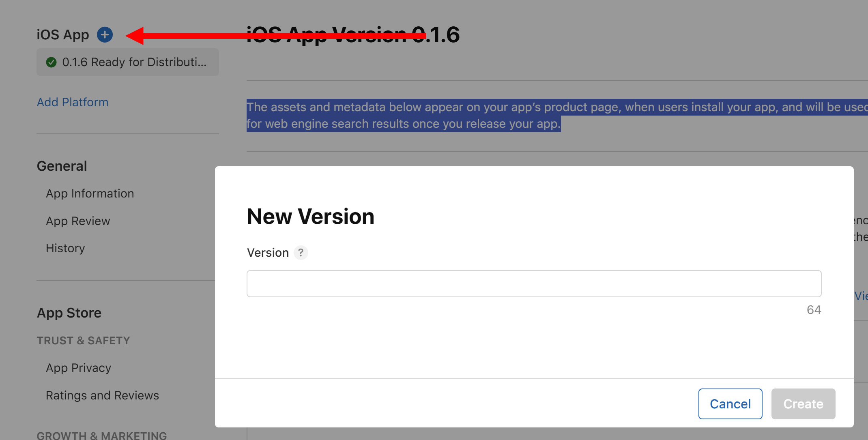Image resolution: width=868 pixels, height=440 pixels.
Task: Open App Review section
Action: [78, 221]
